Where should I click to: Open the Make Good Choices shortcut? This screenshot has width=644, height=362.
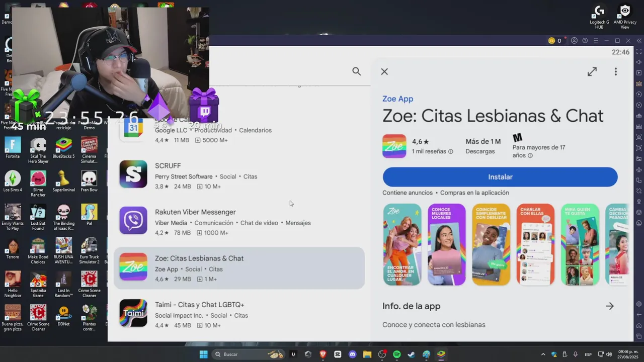click(38, 251)
